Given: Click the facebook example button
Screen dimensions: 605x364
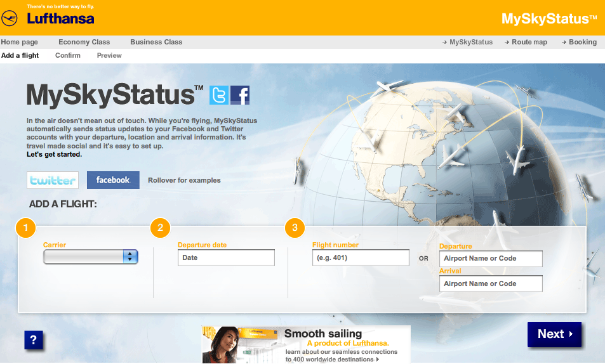Looking at the screenshot, I should (113, 180).
